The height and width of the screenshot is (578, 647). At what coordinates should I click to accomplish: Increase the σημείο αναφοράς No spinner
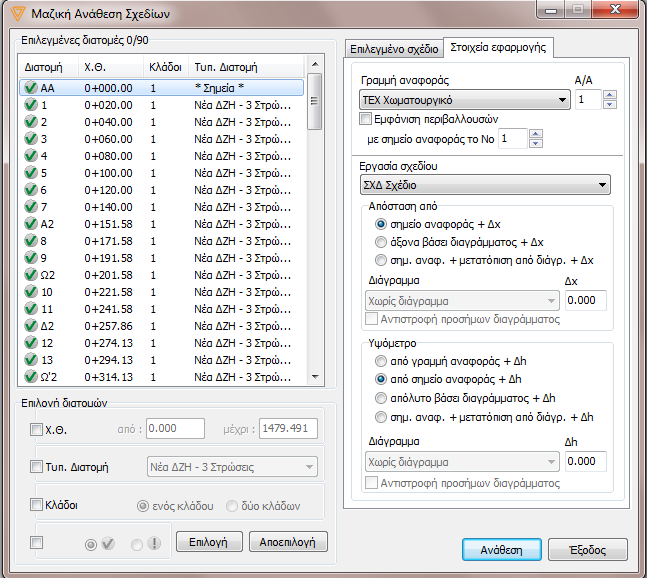point(536,134)
